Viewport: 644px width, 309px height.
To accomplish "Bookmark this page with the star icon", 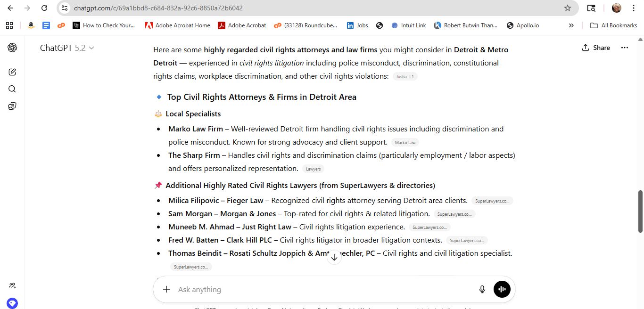I will tap(568, 8).
